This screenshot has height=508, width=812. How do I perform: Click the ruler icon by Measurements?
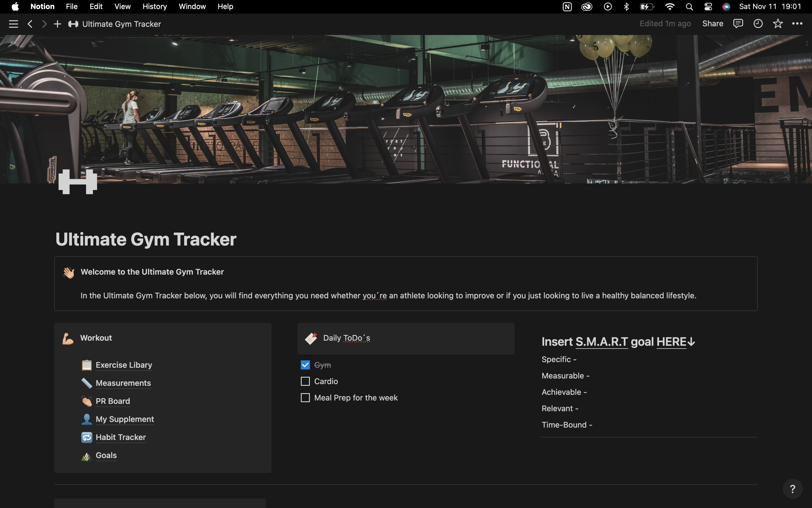point(87,383)
